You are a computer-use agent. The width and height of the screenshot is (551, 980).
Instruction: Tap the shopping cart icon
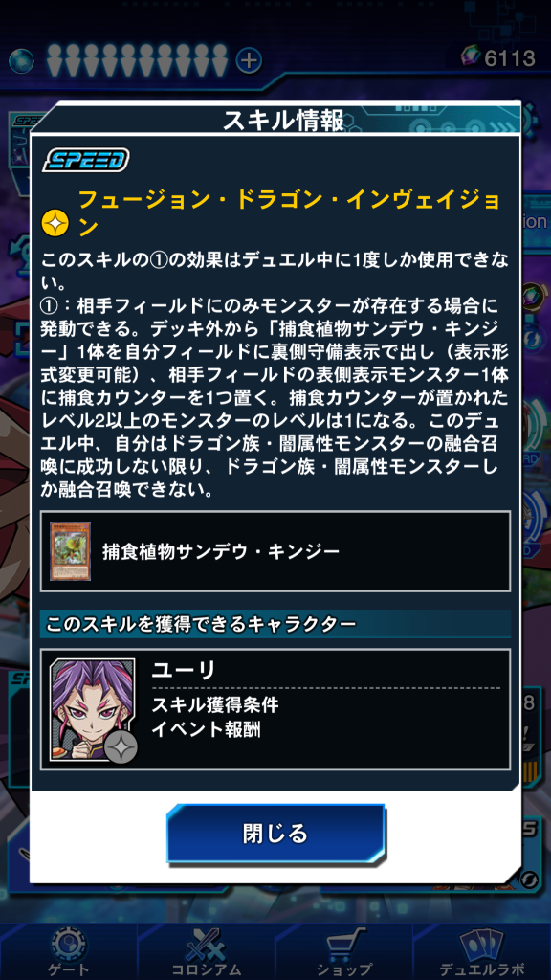point(342,943)
